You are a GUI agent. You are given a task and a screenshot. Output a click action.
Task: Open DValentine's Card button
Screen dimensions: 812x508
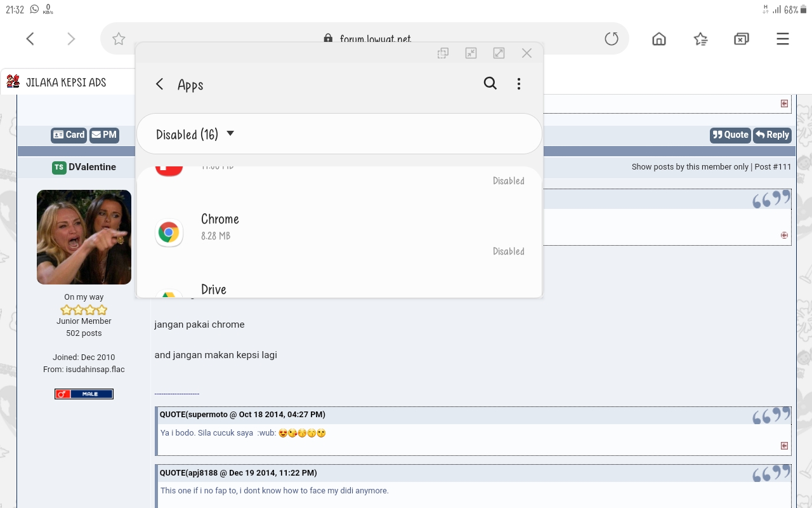(69, 135)
